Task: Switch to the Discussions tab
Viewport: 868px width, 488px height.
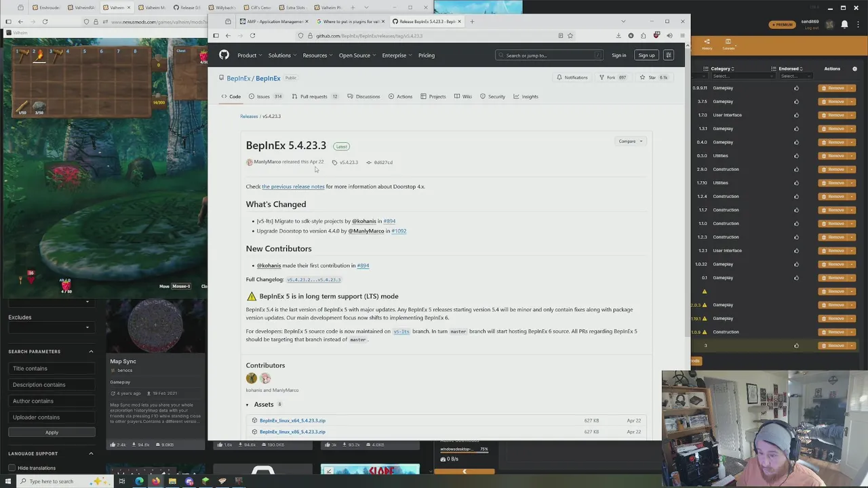Action: (x=363, y=96)
